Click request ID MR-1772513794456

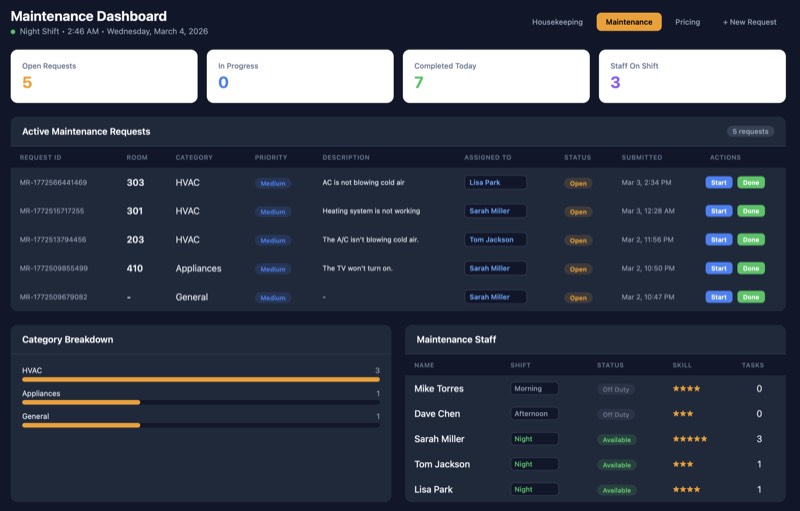point(53,240)
